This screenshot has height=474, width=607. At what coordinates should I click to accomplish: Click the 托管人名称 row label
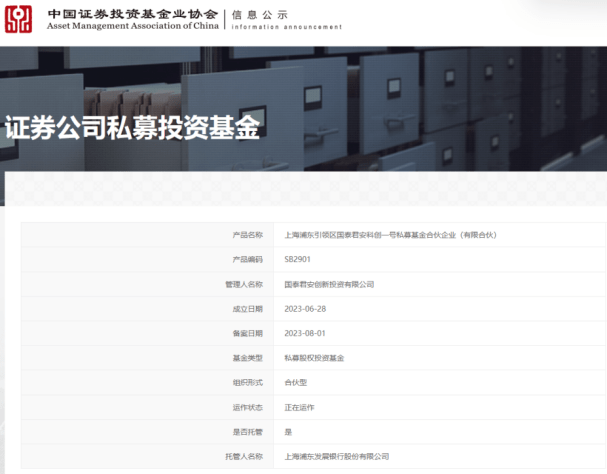tap(245, 456)
